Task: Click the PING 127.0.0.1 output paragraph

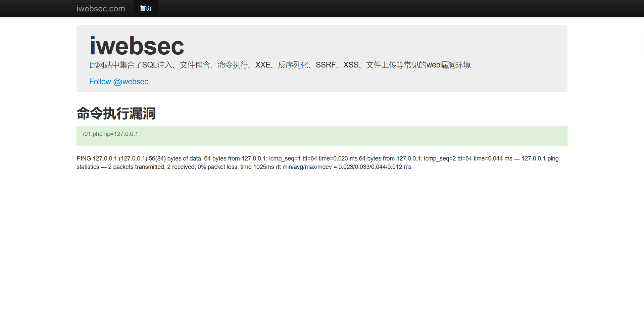Action: tap(317, 163)
